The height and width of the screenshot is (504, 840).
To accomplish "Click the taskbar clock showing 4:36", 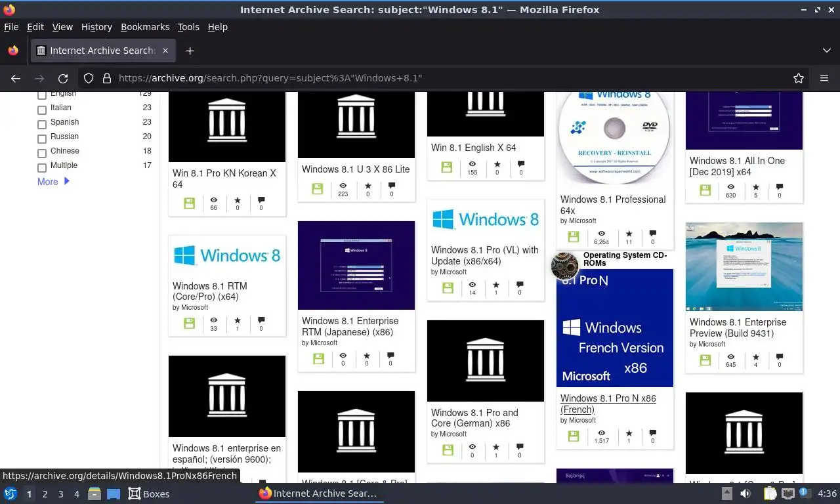I will (x=828, y=493).
